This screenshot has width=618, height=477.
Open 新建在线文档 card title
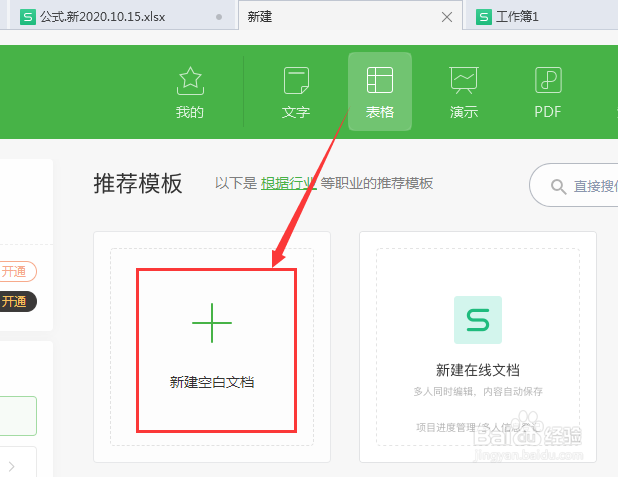pos(478,370)
